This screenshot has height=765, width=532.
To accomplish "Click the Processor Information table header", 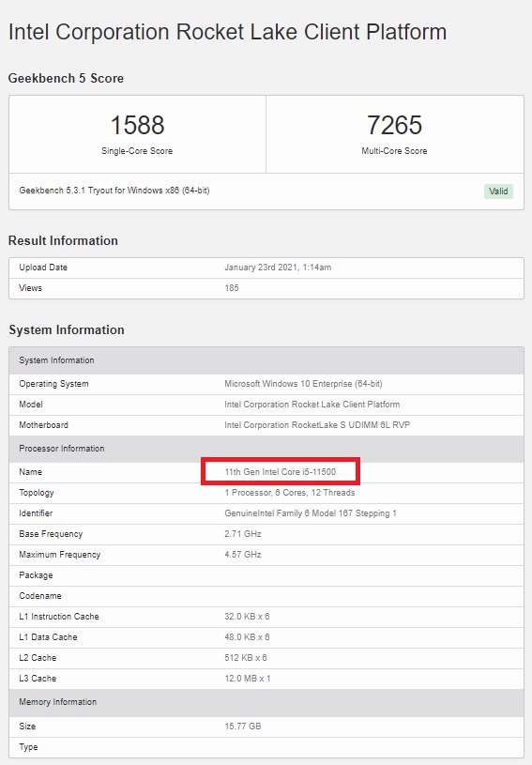I will tap(266, 449).
